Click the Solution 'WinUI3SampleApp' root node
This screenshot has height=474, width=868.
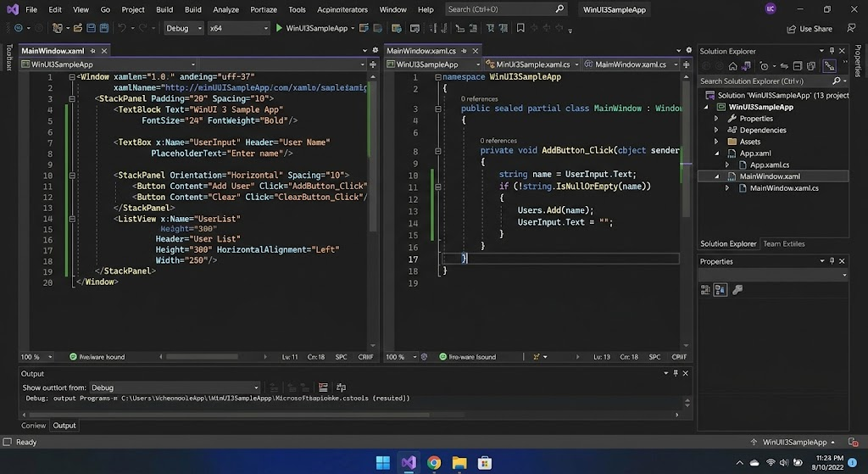[x=776, y=95]
